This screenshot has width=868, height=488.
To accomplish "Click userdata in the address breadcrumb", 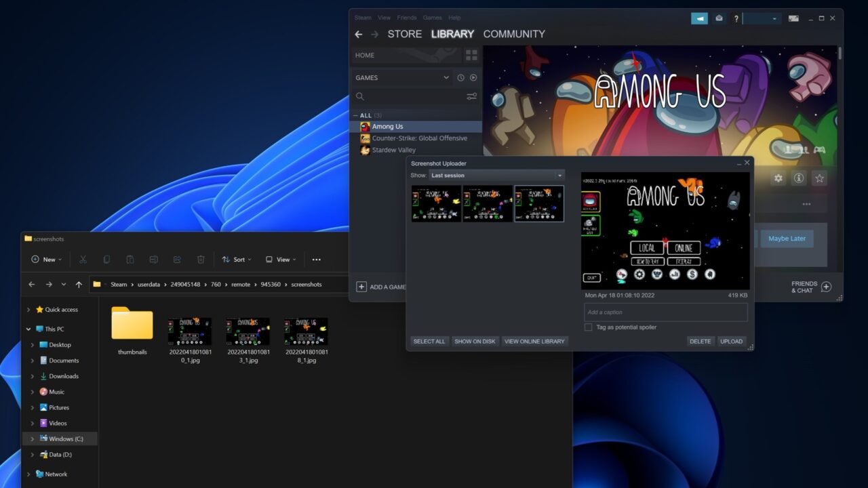I will click(149, 285).
